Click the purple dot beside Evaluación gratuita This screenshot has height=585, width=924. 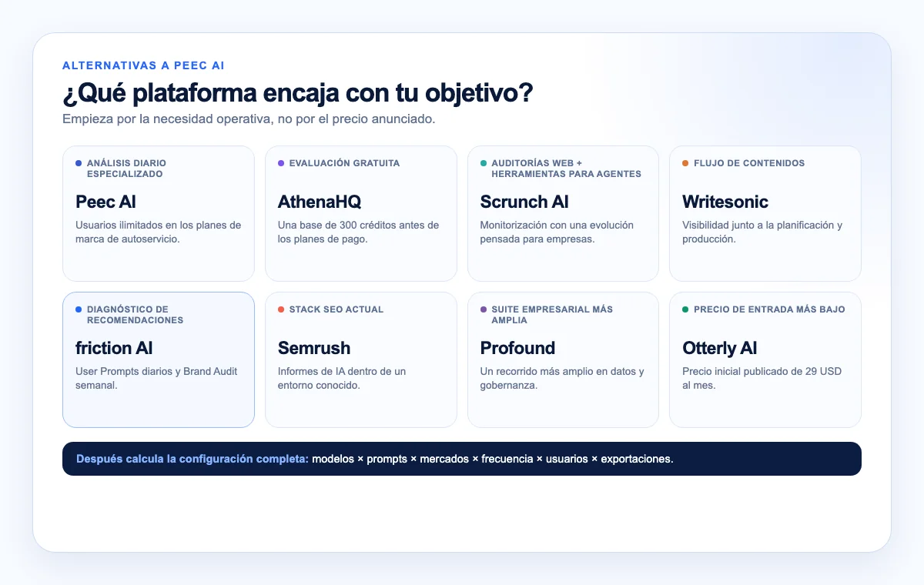click(281, 163)
